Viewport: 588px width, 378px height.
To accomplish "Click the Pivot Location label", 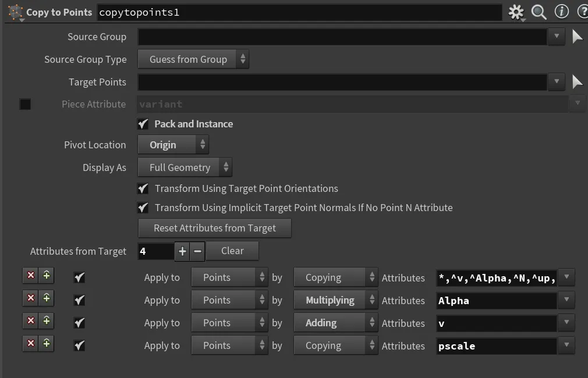I will [95, 145].
